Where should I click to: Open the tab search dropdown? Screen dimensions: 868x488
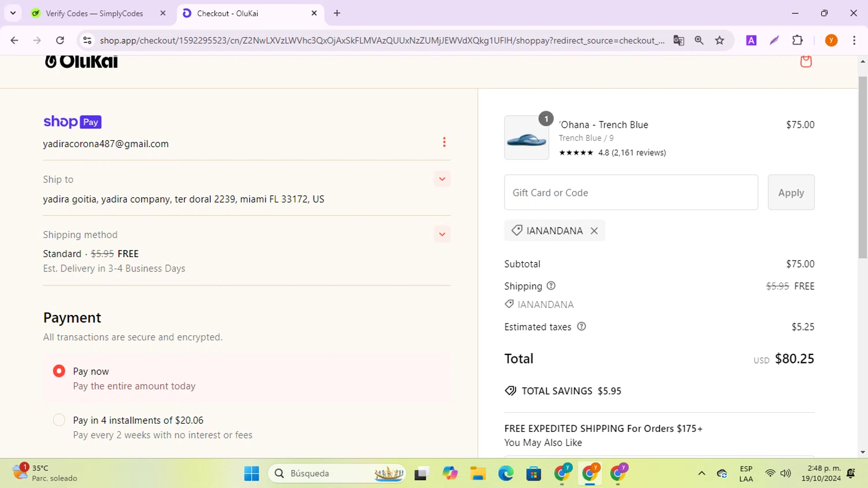tap(13, 13)
